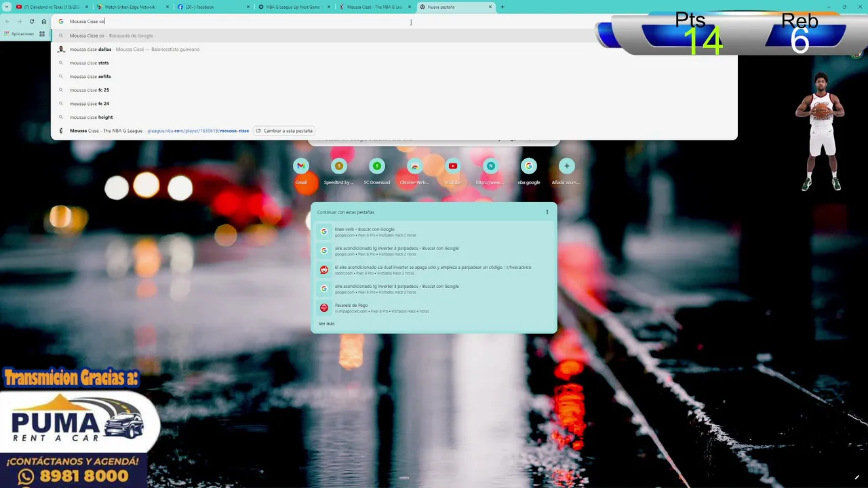Open the http://www shortcut with N icon

(490, 171)
